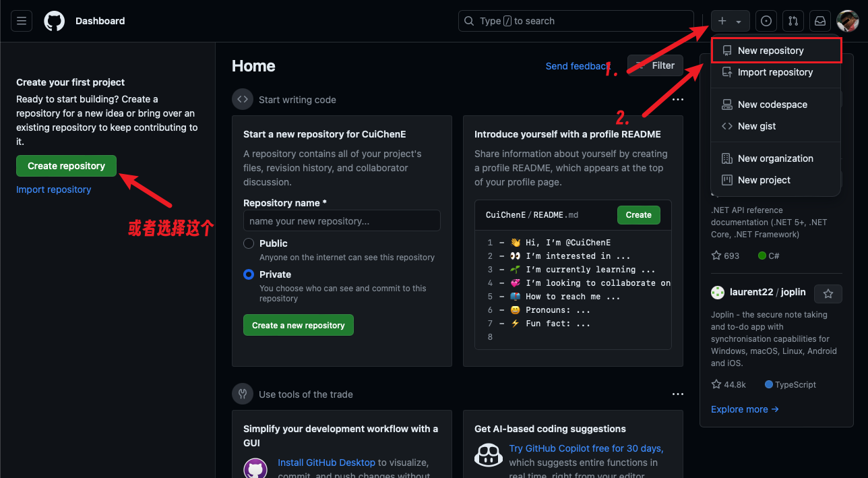Click the green Create repository button
This screenshot has width=868, height=478.
point(66,166)
